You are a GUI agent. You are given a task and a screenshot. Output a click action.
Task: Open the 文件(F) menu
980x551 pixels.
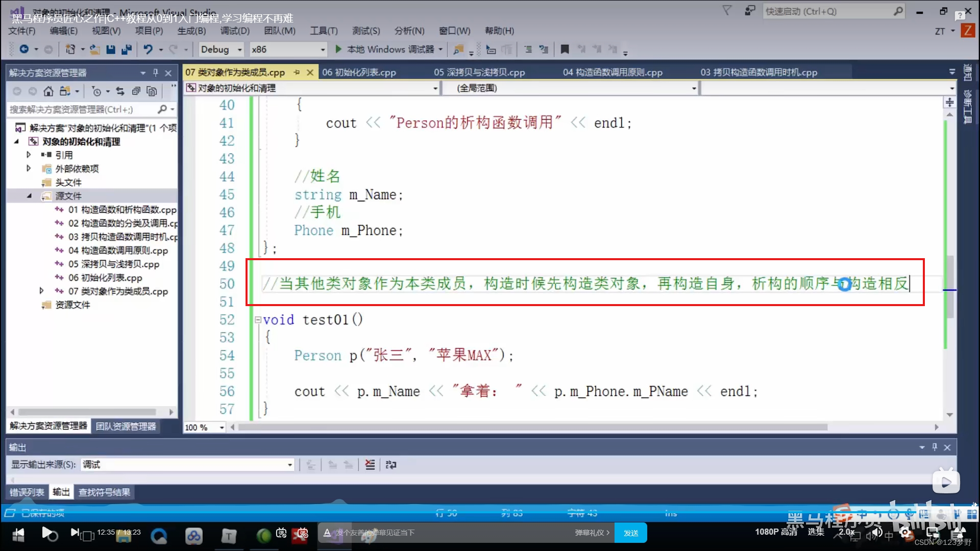22,31
